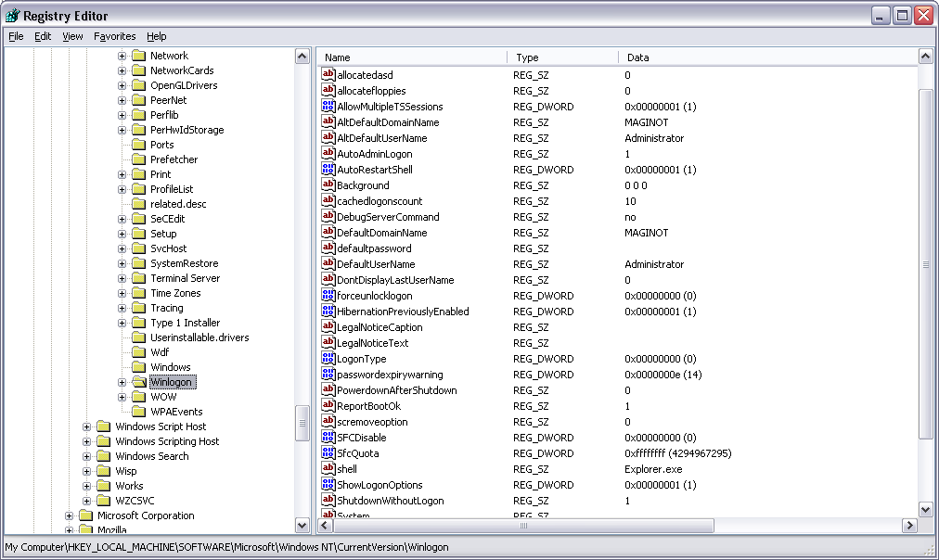The width and height of the screenshot is (939, 560).
Task: Click values pane scroll up arrow
Action: [925, 57]
